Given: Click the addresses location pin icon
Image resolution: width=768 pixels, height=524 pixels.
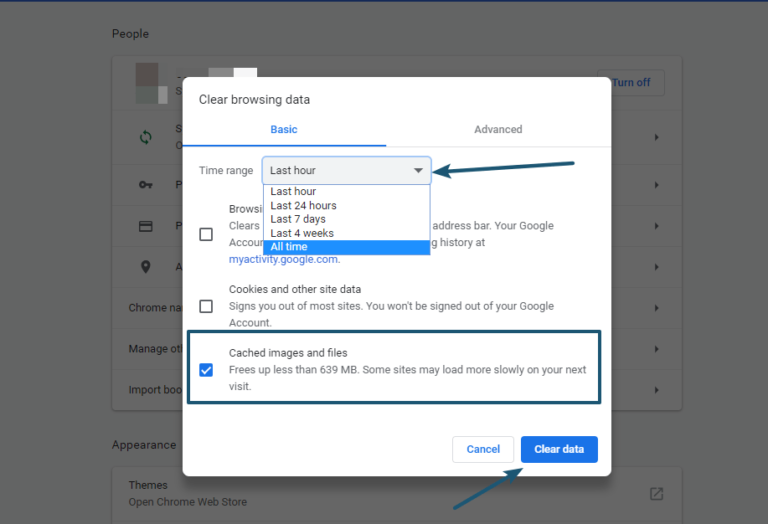Looking at the screenshot, I should 145,267.
